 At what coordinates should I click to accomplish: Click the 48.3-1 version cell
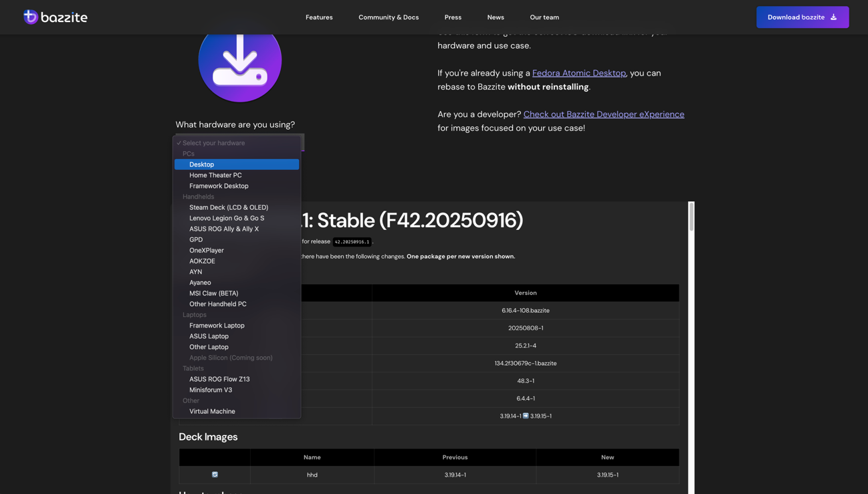(x=526, y=381)
